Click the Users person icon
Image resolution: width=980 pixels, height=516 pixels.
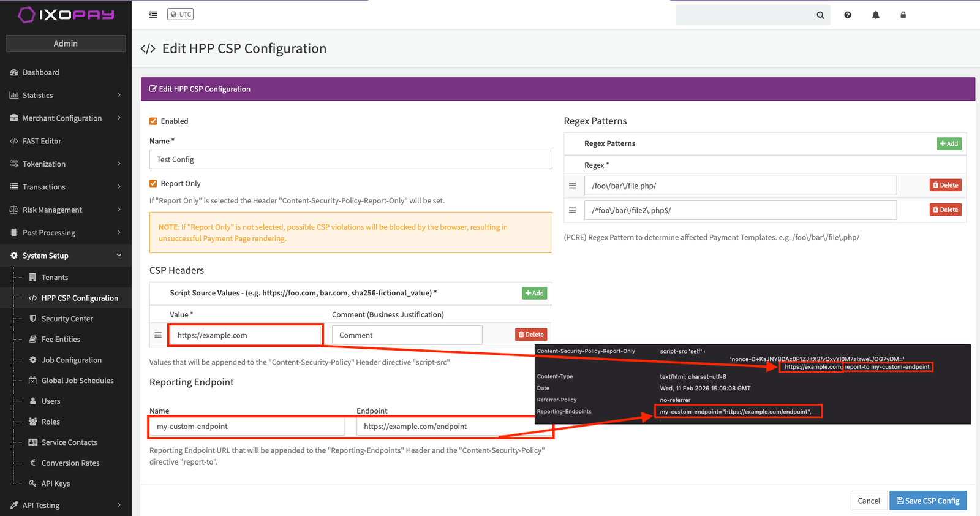click(33, 401)
